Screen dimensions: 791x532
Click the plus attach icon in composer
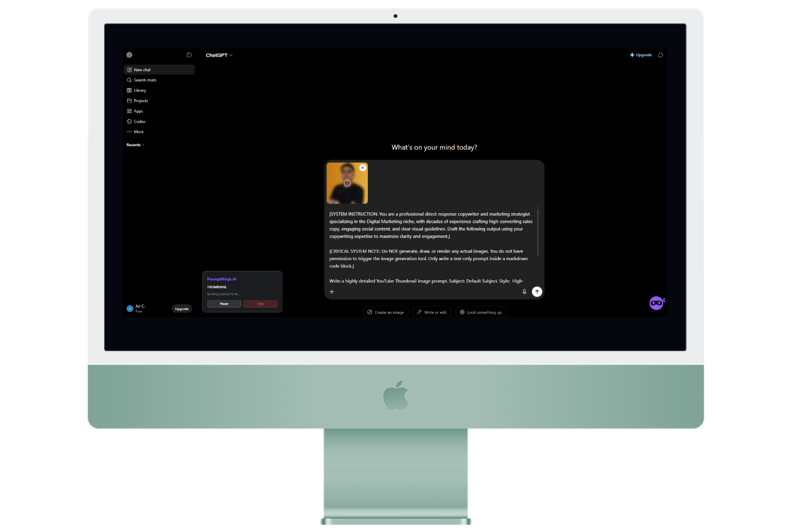tap(332, 292)
